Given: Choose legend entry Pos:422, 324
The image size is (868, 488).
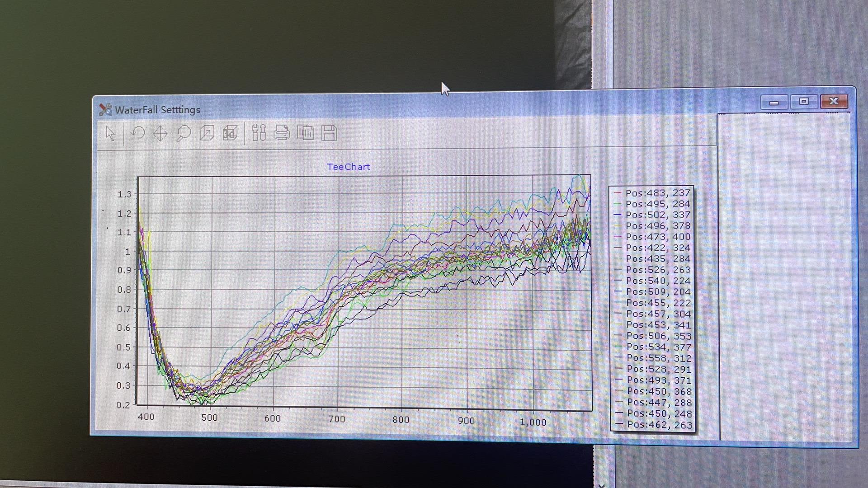Looking at the screenshot, I should click(x=657, y=248).
